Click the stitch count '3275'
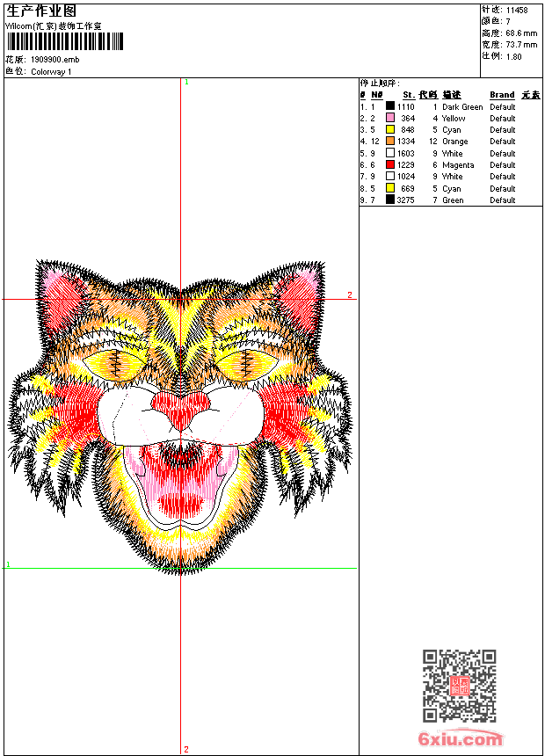This screenshot has width=545, height=756. point(405,200)
